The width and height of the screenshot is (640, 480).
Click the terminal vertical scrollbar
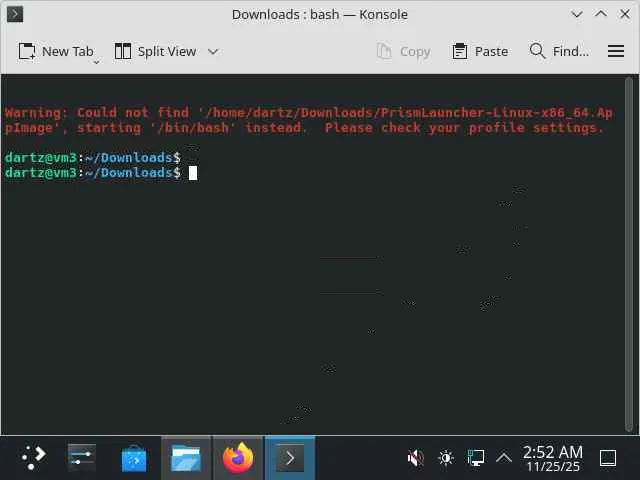pyautogui.click(x=629, y=254)
